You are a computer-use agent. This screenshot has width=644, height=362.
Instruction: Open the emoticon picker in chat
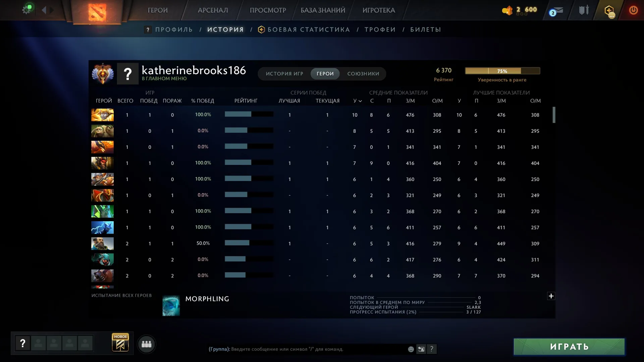[x=411, y=349]
